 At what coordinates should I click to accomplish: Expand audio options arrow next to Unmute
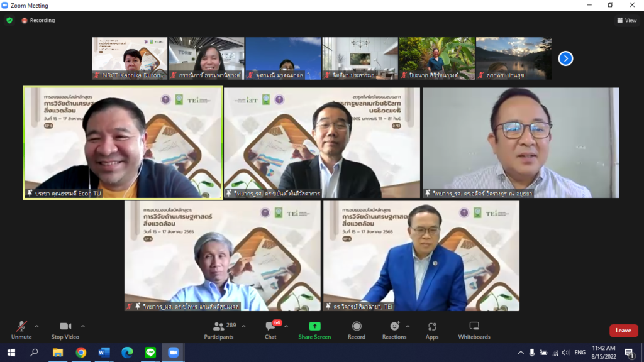click(x=36, y=326)
